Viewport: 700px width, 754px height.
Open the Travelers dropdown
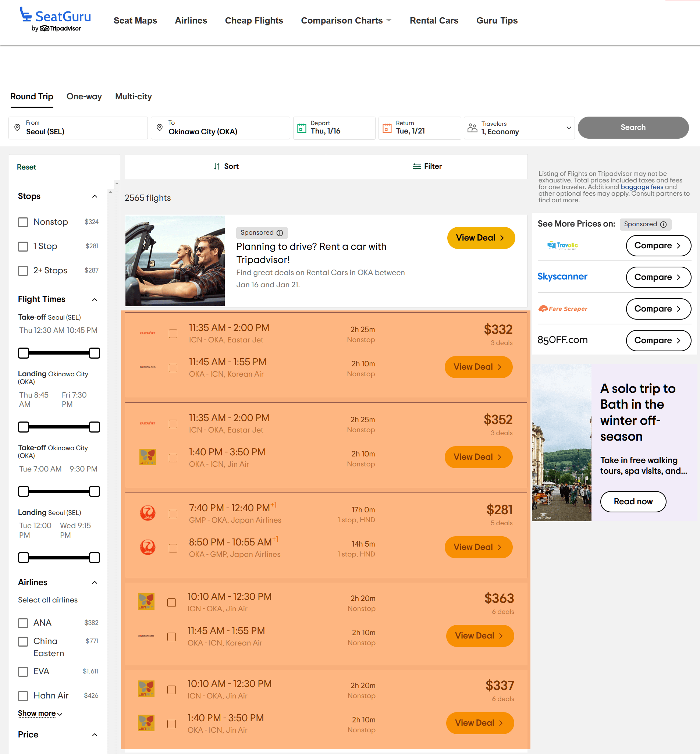click(x=519, y=128)
